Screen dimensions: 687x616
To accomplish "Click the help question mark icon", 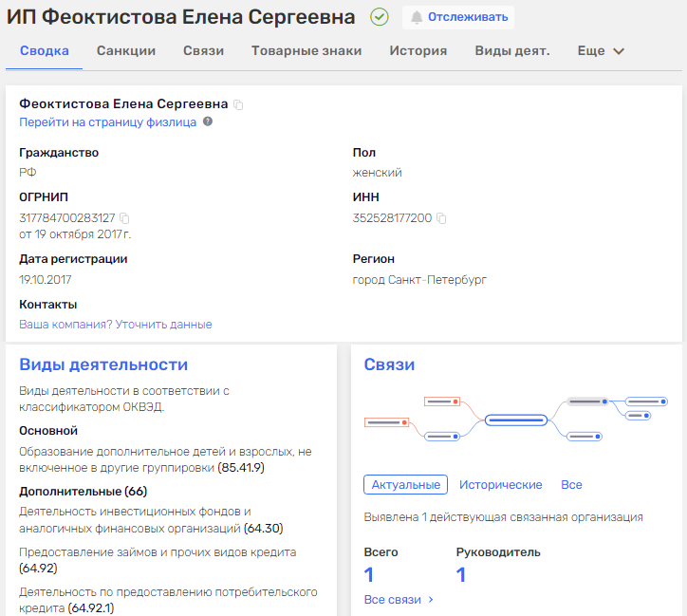I will coord(208,121).
